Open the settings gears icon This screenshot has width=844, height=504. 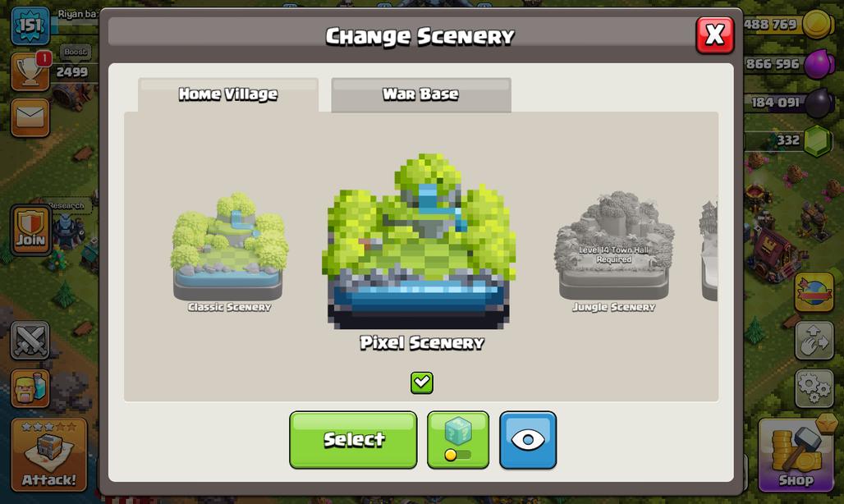tap(814, 387)
